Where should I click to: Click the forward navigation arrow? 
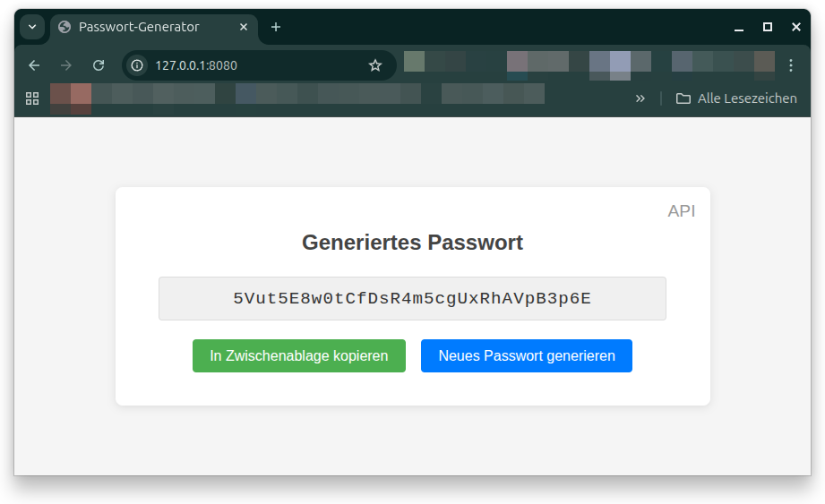pos(66,65)
